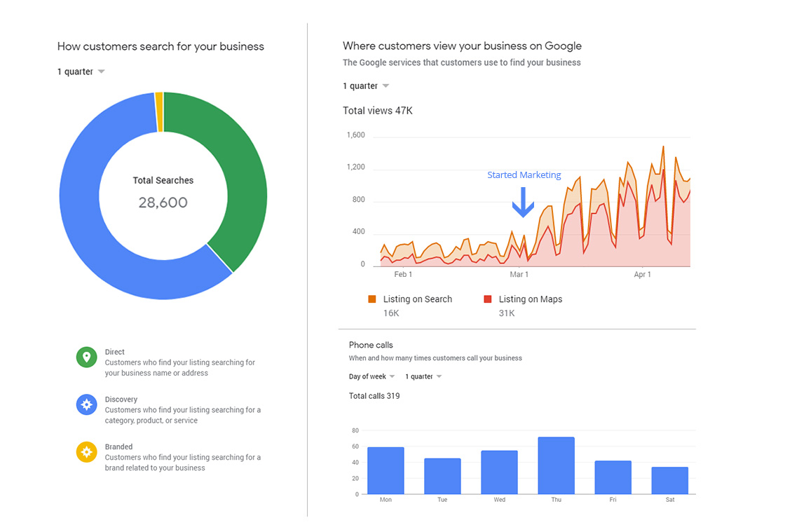Click the dropdown caret beside Day of week
The image size is (792, 532).
391,376
